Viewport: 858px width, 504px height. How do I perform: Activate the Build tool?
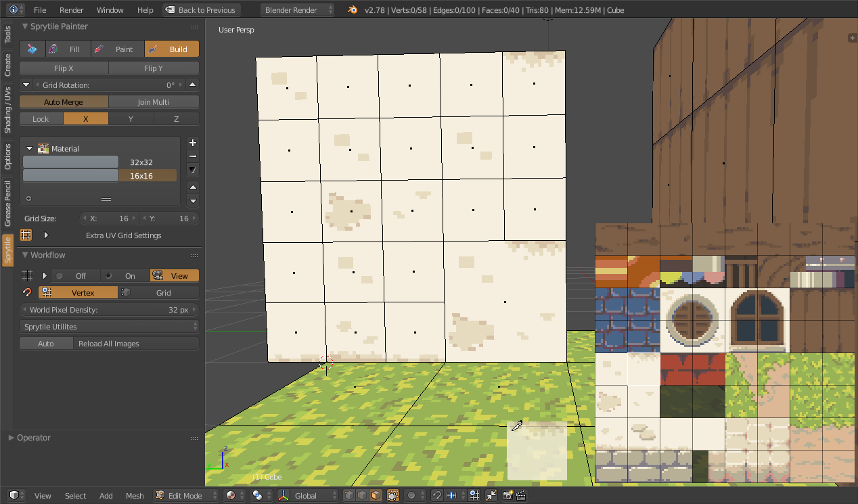coord(172,49)
